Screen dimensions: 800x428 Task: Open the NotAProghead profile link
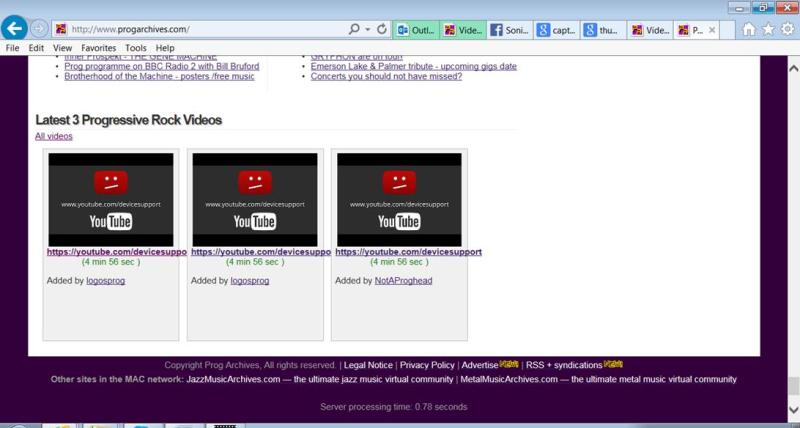coord(404,281)
